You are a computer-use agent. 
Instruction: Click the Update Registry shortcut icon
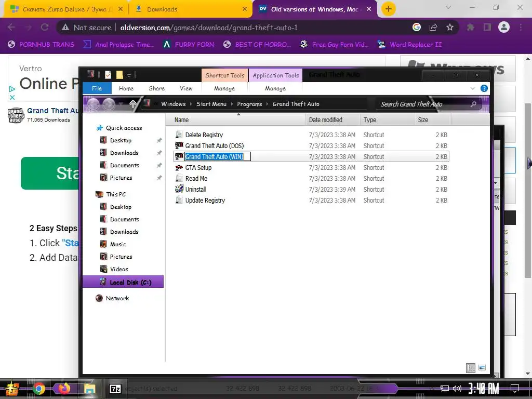click(179, 200)
